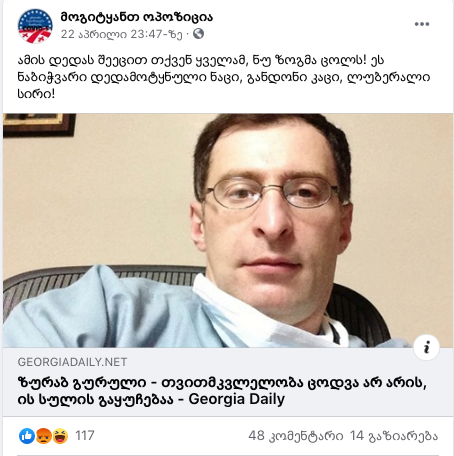Image resolution: width=454 pixels, height=456 pixels.
Task: Click the Angry reaction emoji icon
Action: [x=44, y=436]
